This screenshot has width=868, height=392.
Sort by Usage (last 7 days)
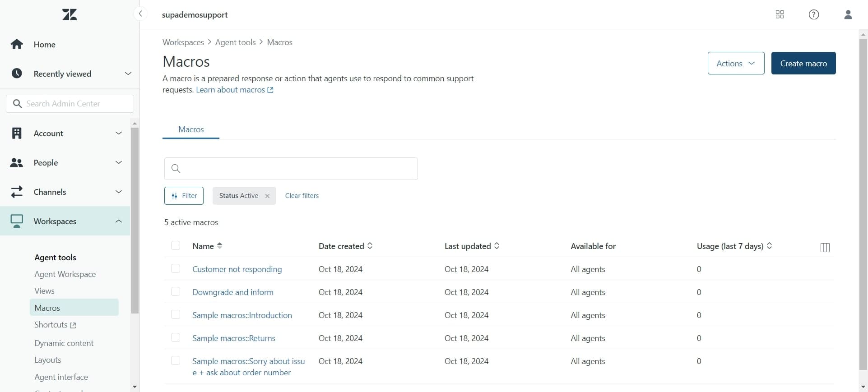pos(734,246)
